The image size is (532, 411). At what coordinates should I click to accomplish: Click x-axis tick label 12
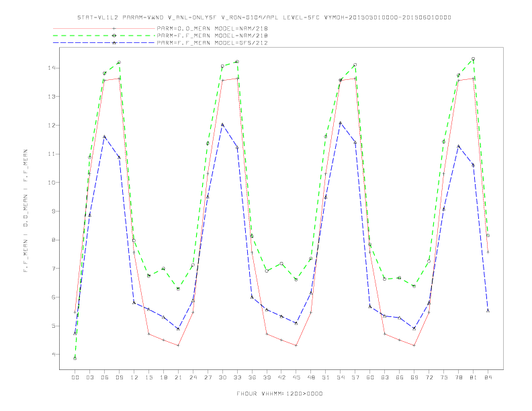click(x=134, y=377)
